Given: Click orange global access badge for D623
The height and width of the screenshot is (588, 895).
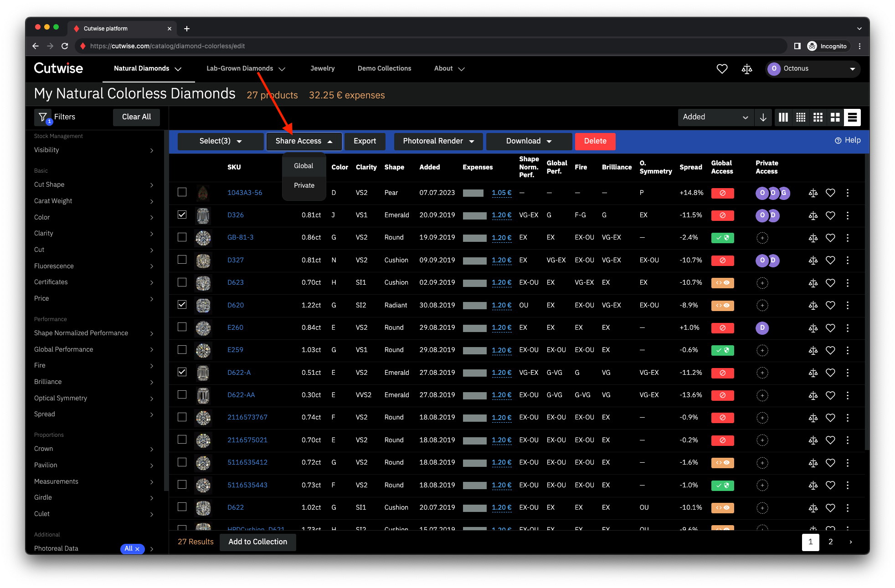Looking at the screenshot, I should (722, 283).
